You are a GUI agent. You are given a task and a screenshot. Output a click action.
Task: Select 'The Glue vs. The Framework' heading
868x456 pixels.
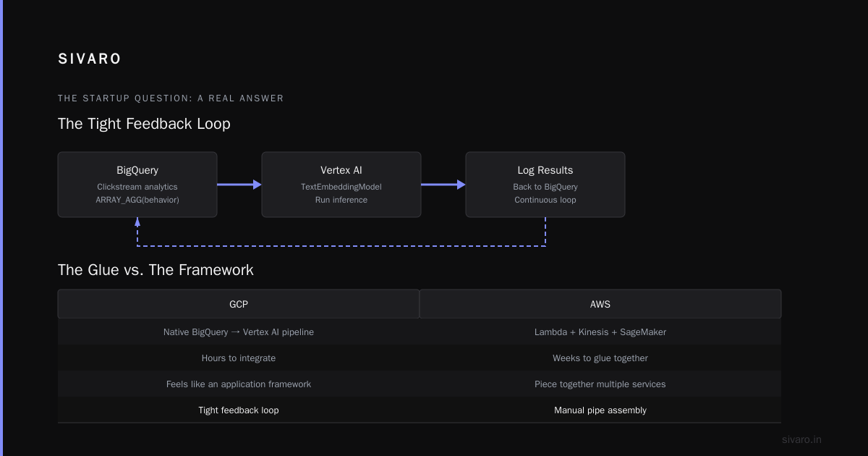coord(156,270)
